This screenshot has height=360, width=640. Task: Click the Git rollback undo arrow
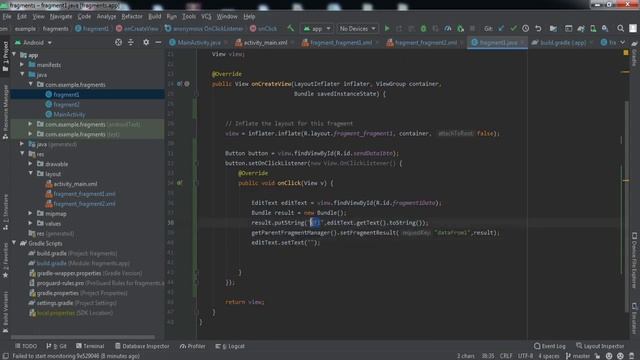pos(538,29)
